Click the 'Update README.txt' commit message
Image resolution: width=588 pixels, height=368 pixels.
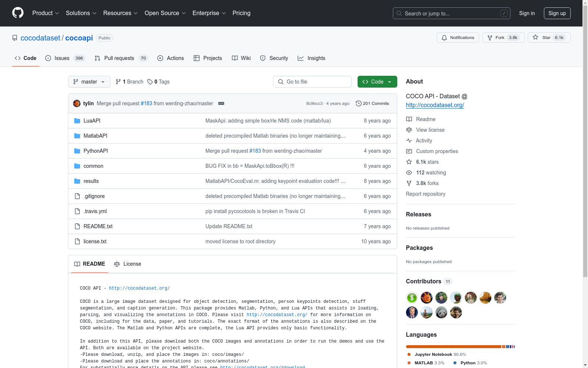tap(229, 226)
